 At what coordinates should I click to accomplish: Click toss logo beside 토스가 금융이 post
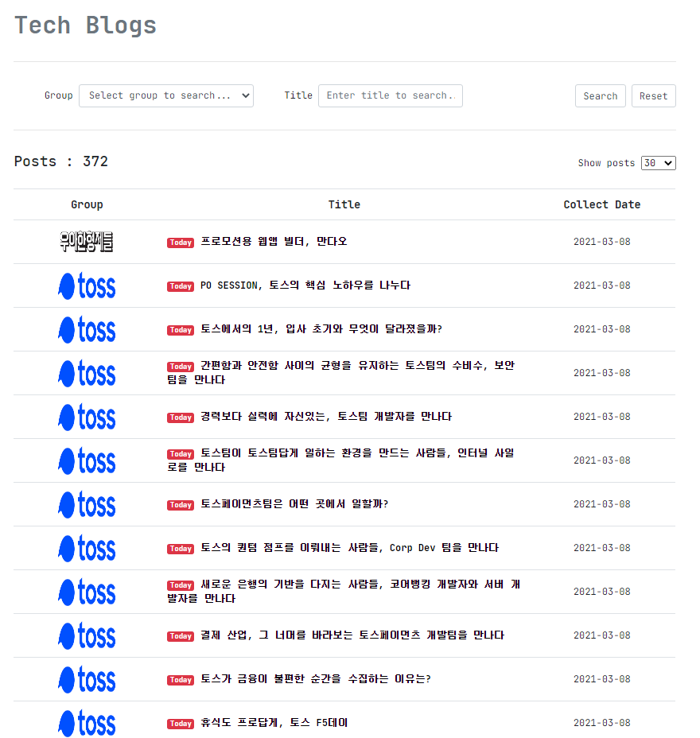(87, 680)
